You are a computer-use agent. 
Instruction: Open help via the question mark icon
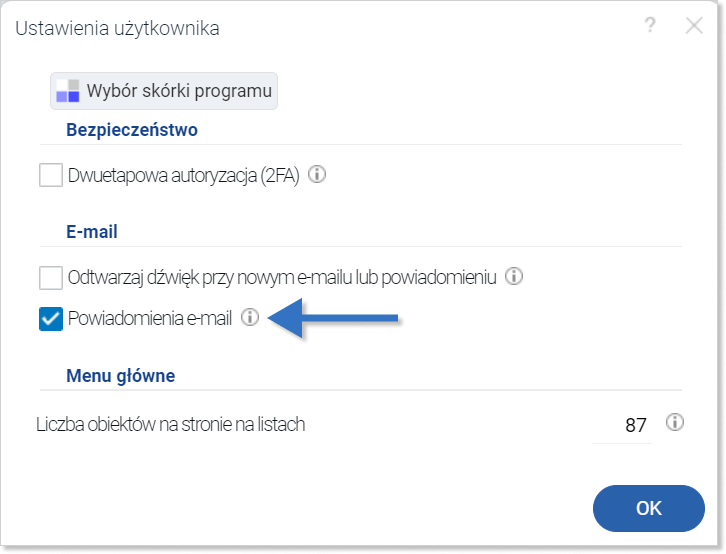click(650, 25)
